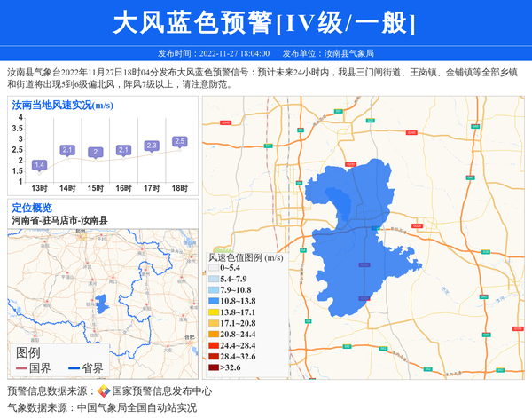Click the red 国界 legend line
Image resolution: width=532 pixels, height=418 pixels.
(20, 368)
